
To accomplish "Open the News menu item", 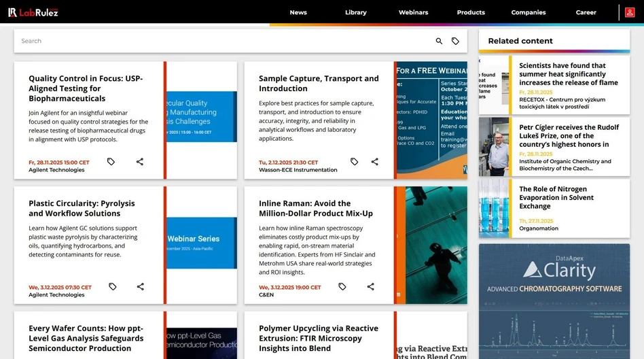I will point(298,12).
